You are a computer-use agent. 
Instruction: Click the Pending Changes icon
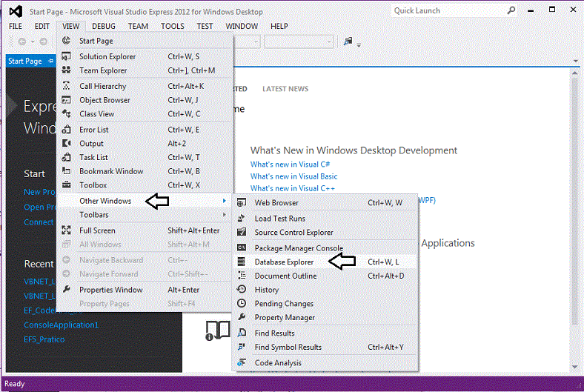[x=242, y=303]
